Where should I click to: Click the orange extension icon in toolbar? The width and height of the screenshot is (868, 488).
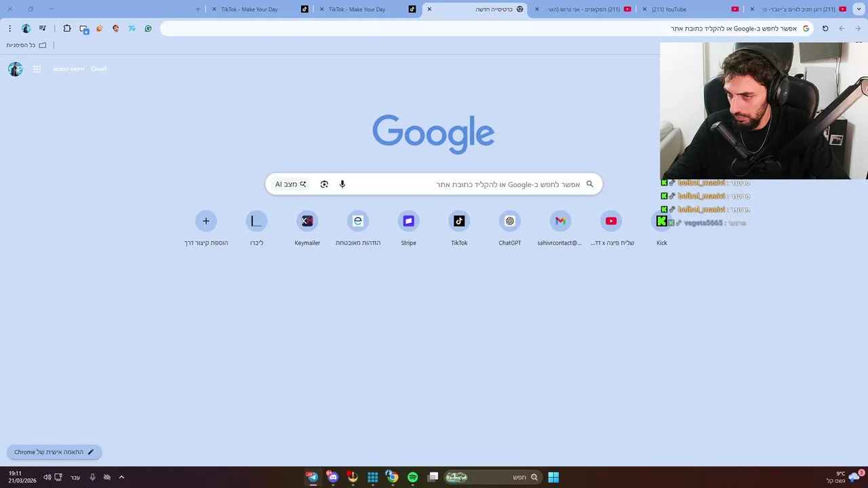[x=100, y=28]
